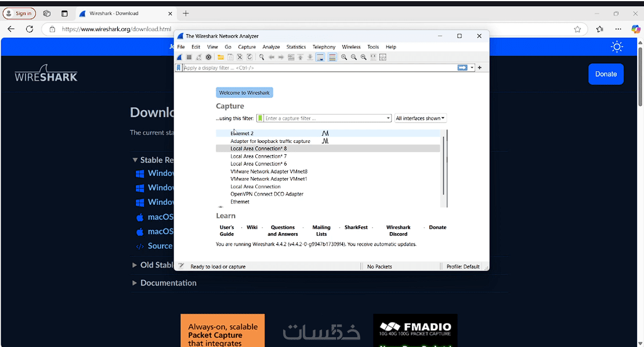
Task: Reload this capture file icon
Action: tap(249, 57)
